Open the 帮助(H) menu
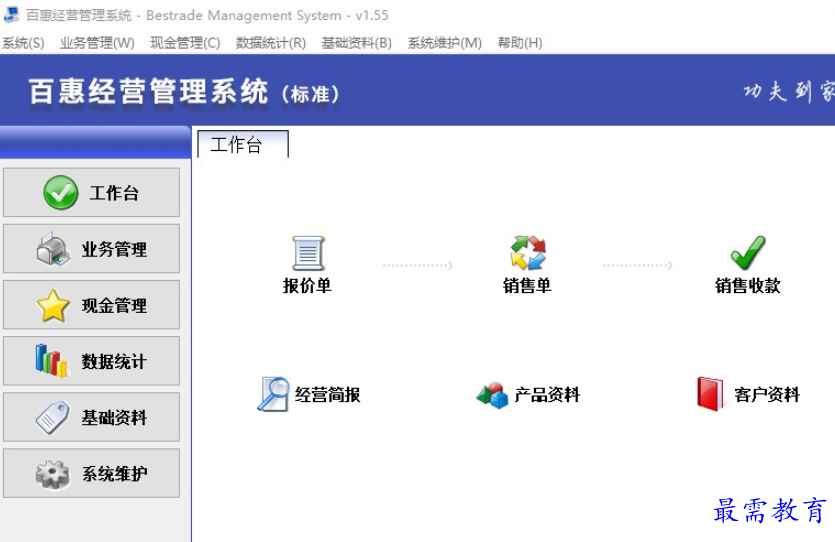835x542 pixels. [x=520, y=43]
